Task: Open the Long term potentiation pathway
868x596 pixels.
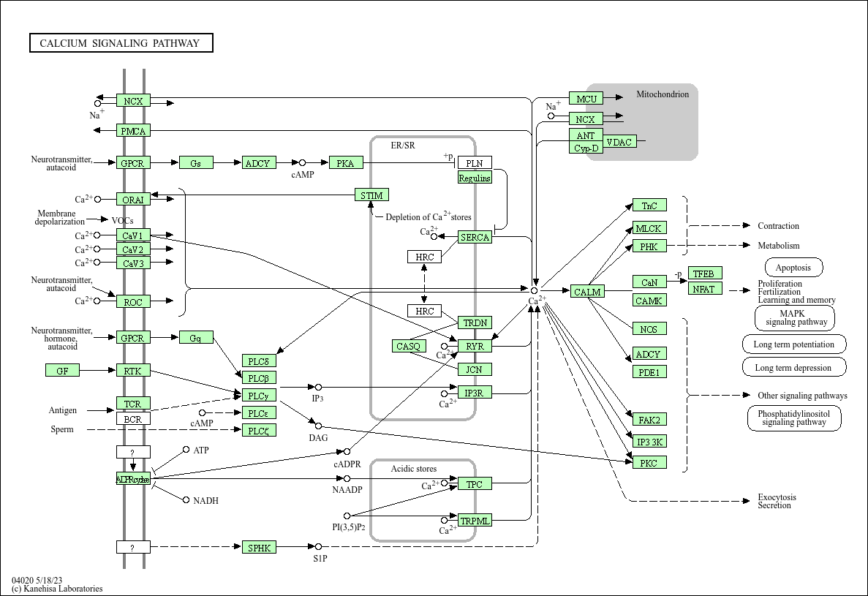Action: [x=793, y=344]
